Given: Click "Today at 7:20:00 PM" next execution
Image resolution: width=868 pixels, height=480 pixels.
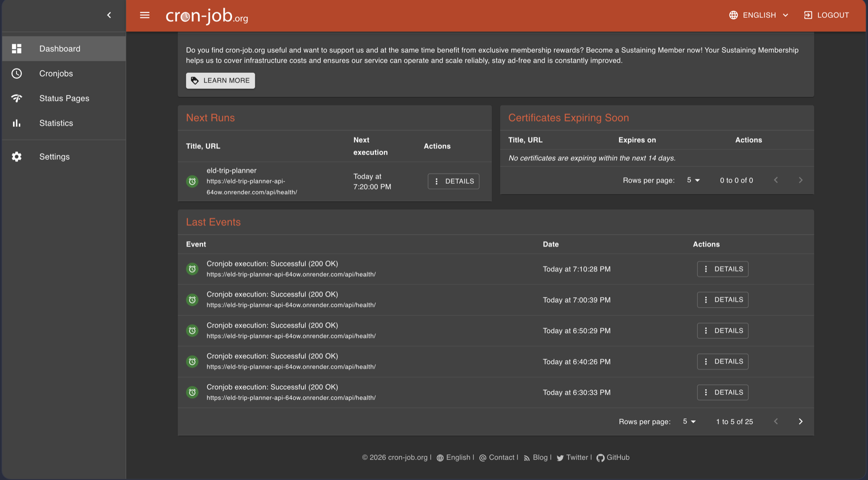Looking at the screenshot, I should [372, 181].
